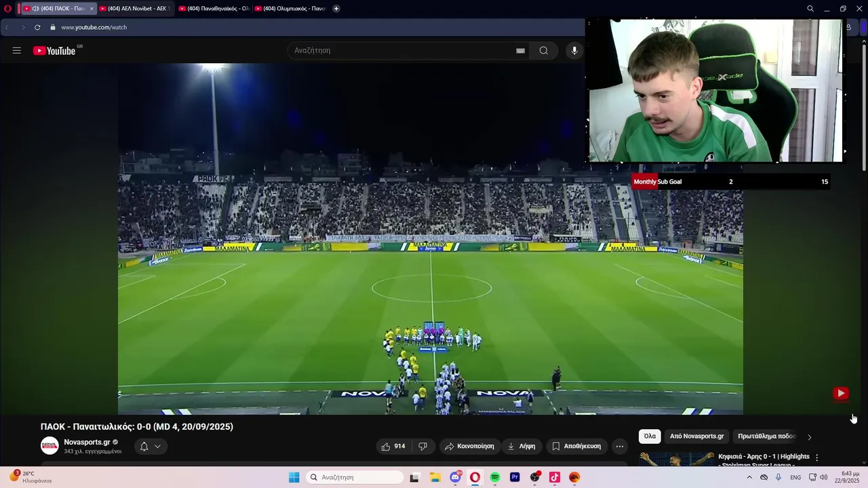This screenshot has height=488, width=868.
Task: Open a new browser tab with plus
Action: [336, 9]
